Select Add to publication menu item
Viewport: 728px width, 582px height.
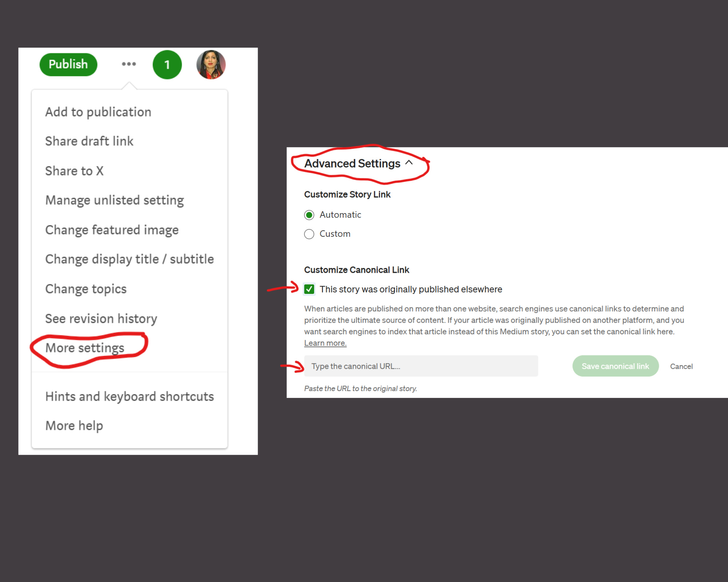(98, 112)
